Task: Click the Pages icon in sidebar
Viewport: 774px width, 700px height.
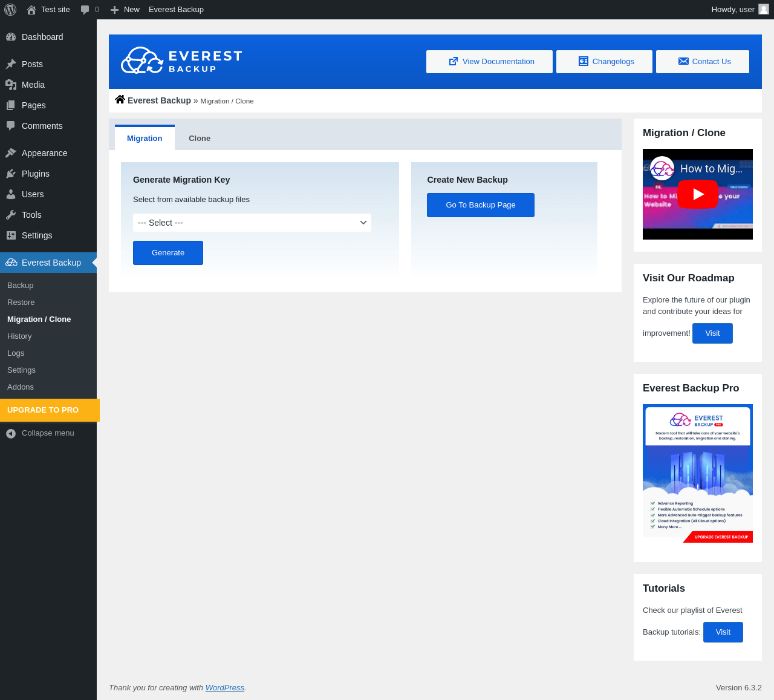Action: [x=11, y=105]
